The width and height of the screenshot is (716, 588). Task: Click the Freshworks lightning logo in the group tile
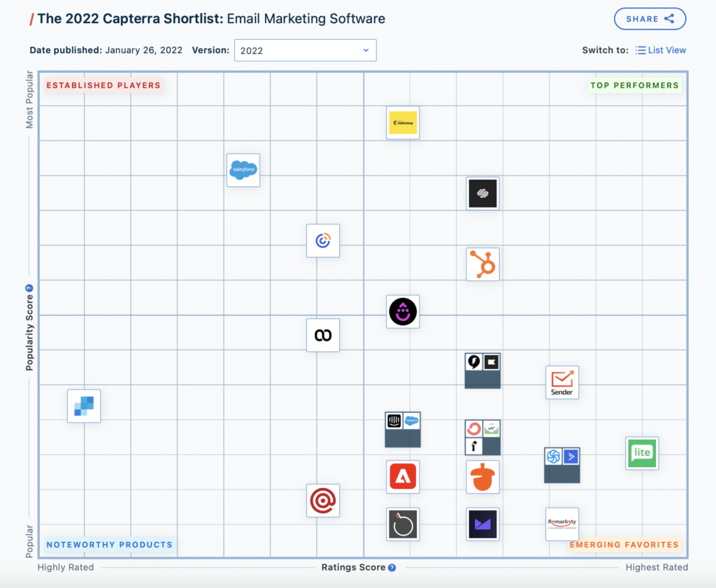pos(474,362)
